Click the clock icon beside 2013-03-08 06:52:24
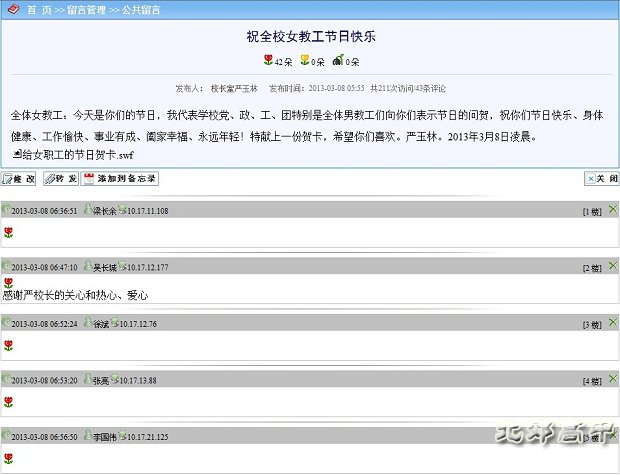Screen dimensions: 620x475 (6, 323)
